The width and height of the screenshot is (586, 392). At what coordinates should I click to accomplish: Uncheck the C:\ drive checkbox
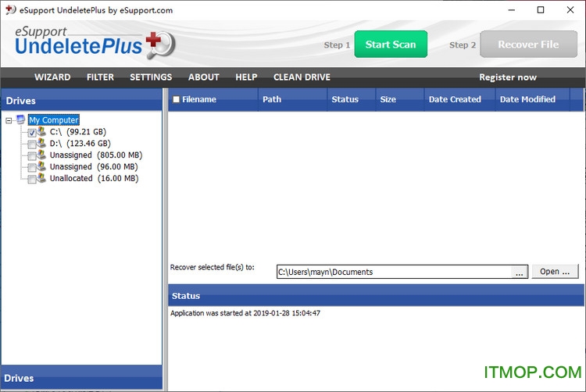[x=32, y=133]
